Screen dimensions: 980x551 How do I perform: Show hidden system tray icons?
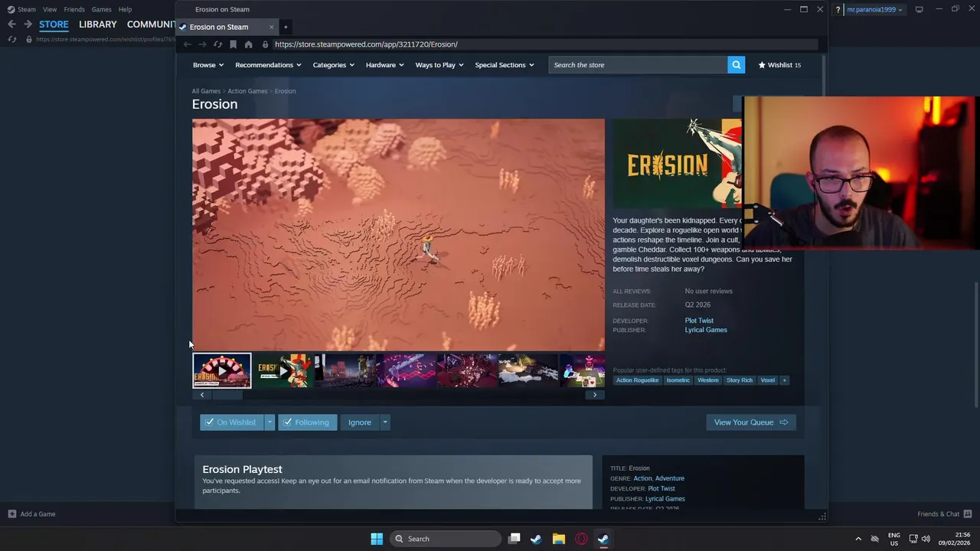(x=858, y=539)
